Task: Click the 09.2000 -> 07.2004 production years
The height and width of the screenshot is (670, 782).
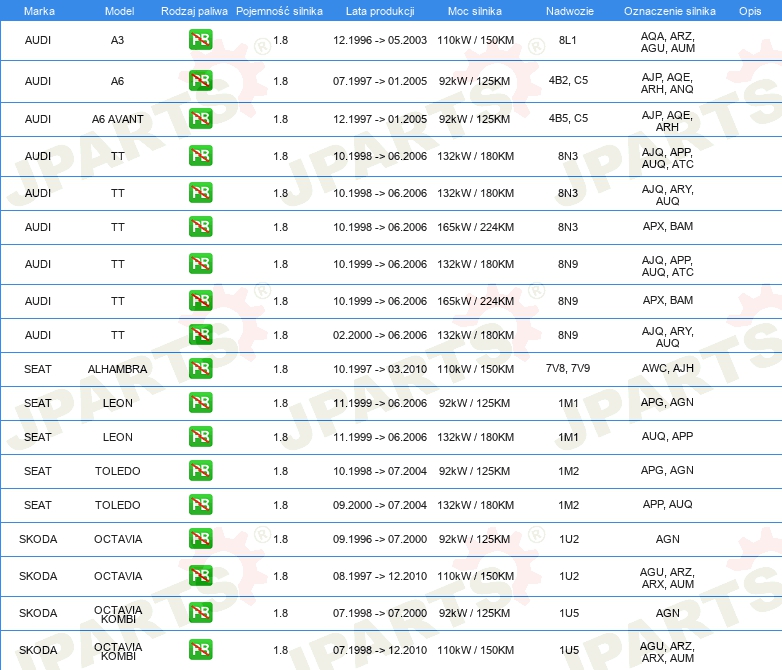Action: click(380, 505)
